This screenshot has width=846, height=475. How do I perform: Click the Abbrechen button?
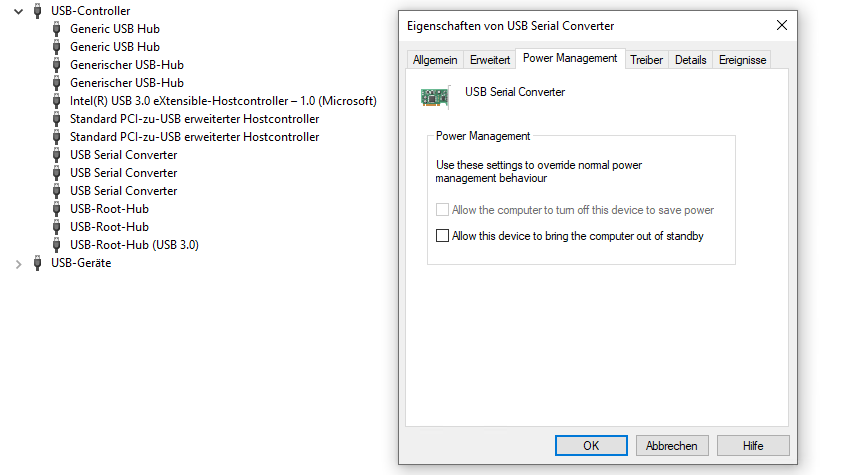tap(672, 446)
